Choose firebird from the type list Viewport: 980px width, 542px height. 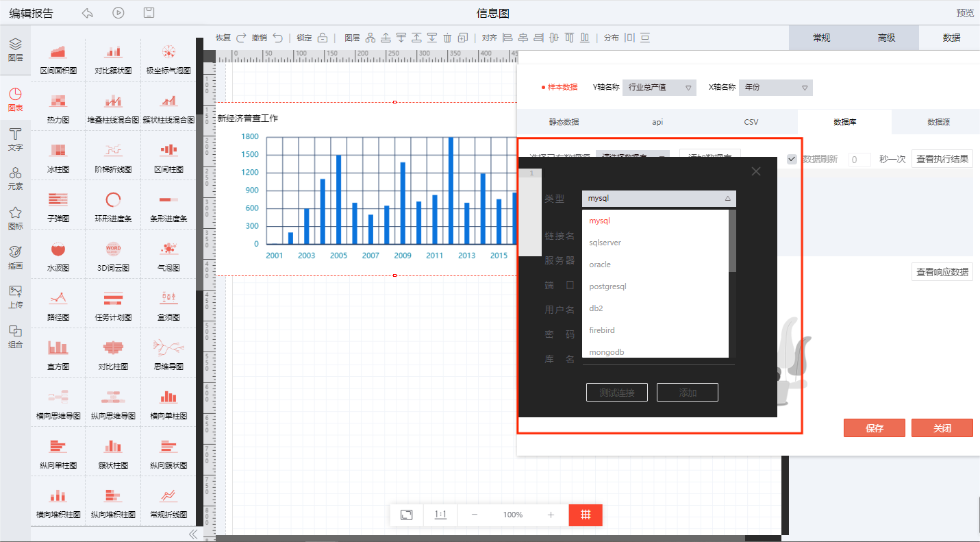[655, 330]
